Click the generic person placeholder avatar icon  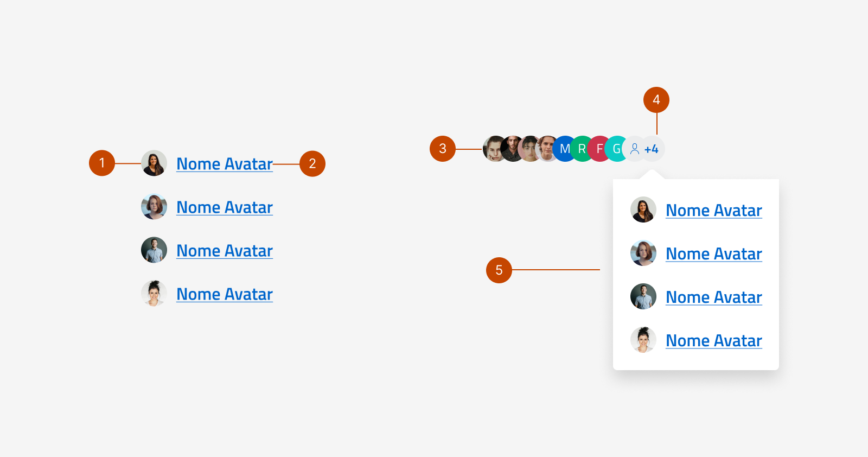[x=635, y=149]
